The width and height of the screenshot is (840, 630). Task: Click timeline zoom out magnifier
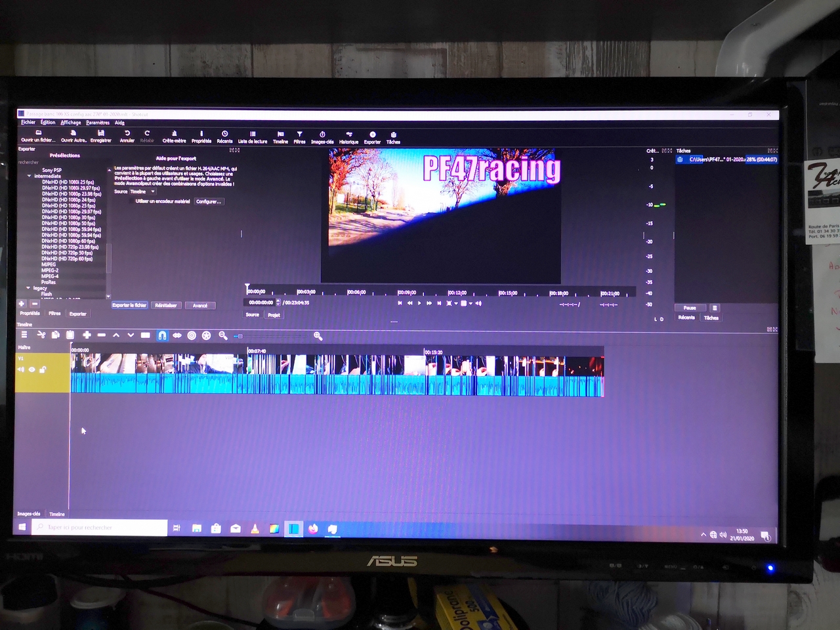coord(223,335)
